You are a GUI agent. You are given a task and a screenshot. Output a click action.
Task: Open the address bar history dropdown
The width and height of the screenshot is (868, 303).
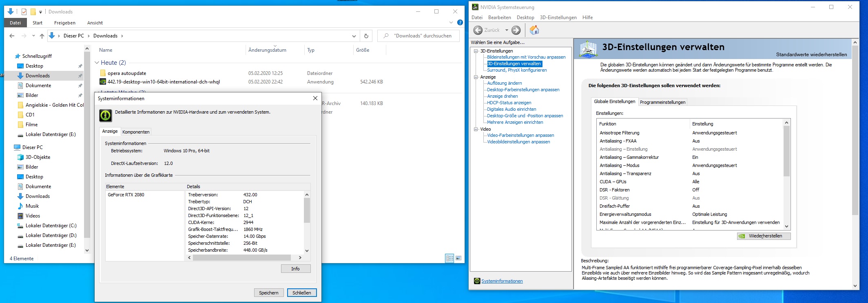pyautogui.click(x=354, y=36)
